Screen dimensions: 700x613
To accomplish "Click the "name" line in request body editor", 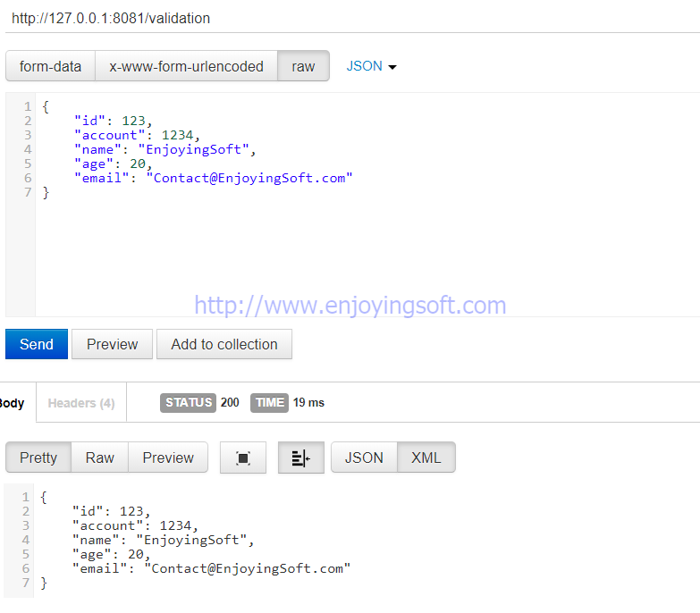I will 164,149.
